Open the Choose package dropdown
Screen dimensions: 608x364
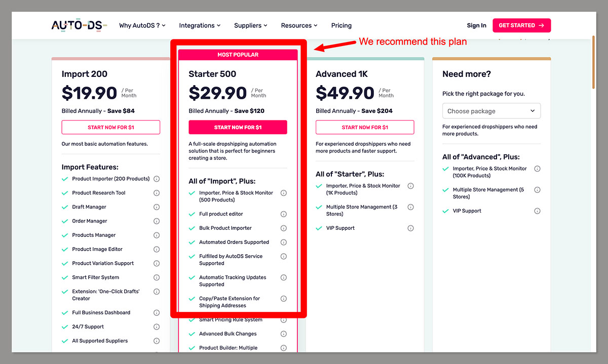pyautogui.click(x=491, y=110)
